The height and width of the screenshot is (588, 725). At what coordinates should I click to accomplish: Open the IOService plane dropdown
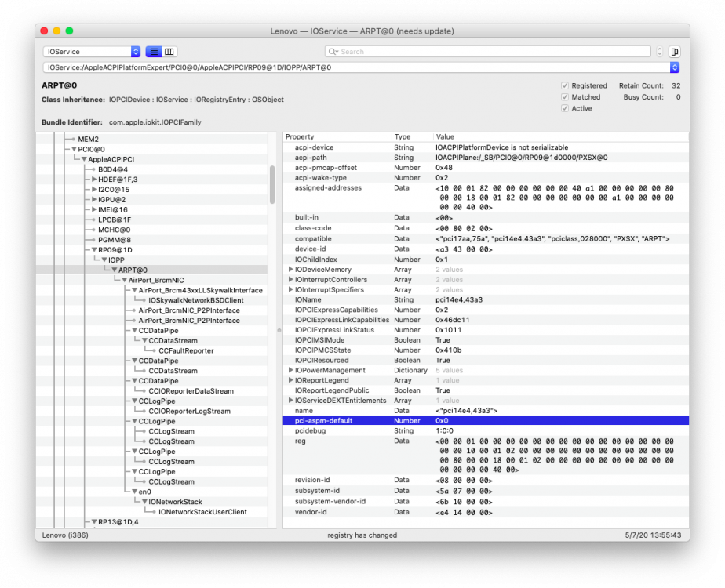[92, 52]
